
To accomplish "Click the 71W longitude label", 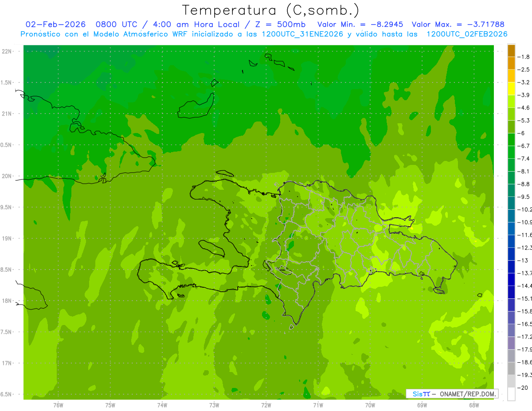I will click(x=318, y=405).
